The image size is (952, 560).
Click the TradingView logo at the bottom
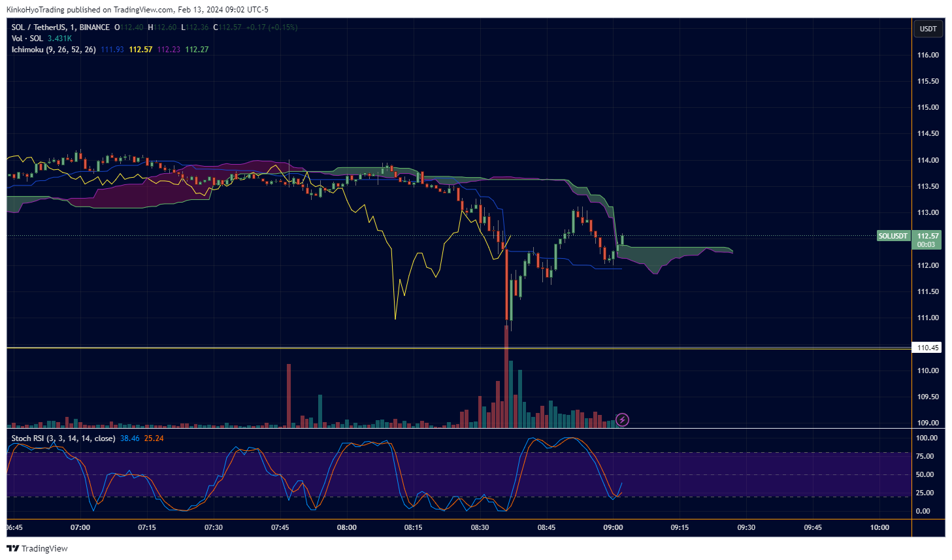37,548
